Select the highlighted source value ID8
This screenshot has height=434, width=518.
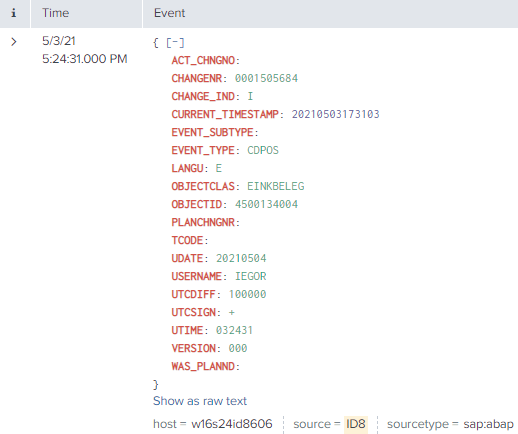coord(356,424)
